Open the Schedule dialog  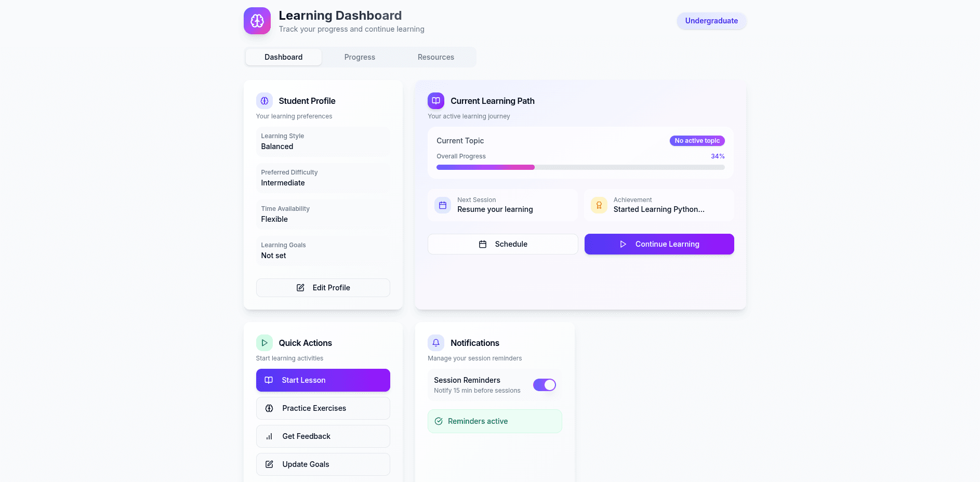pyautogui.click(x=502, y=244)
